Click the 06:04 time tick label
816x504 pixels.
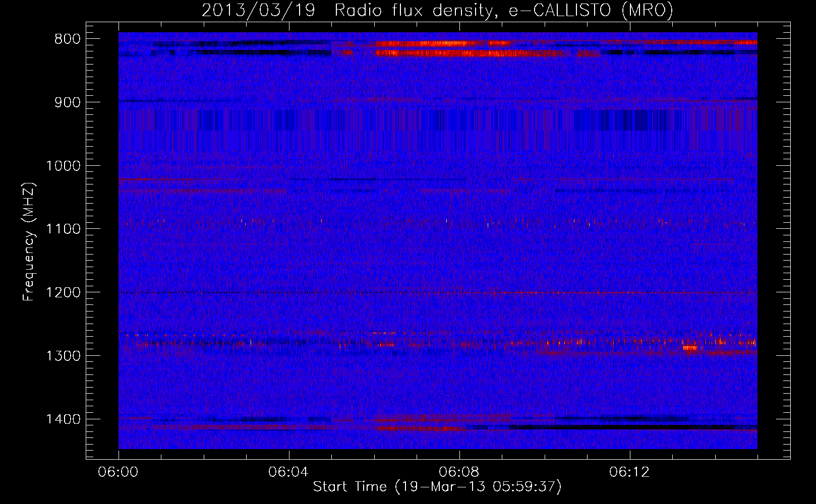tap(288, 472)
